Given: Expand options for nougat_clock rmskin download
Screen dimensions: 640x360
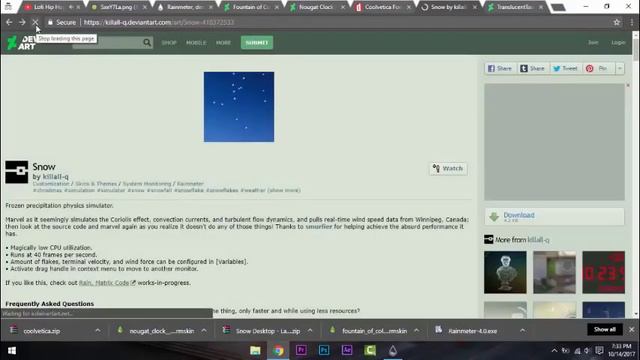Looking at the screenshot, I should point(204,330).
